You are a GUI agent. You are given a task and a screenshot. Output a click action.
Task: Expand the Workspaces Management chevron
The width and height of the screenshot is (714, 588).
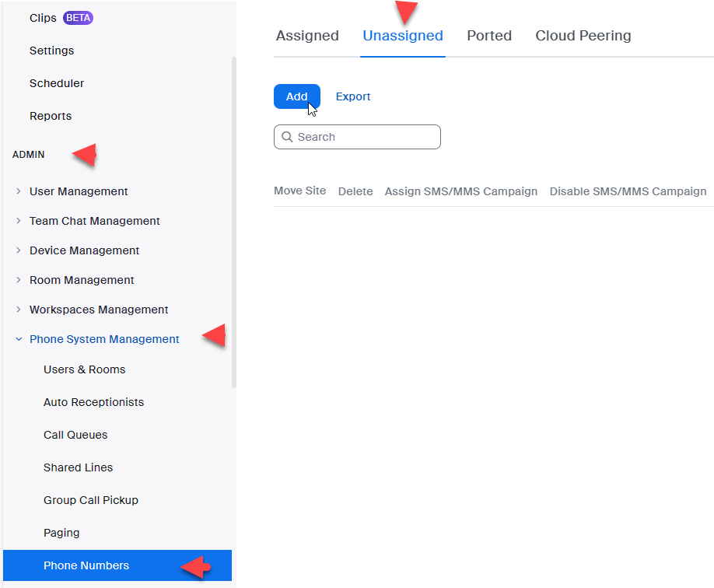[19, 310]
